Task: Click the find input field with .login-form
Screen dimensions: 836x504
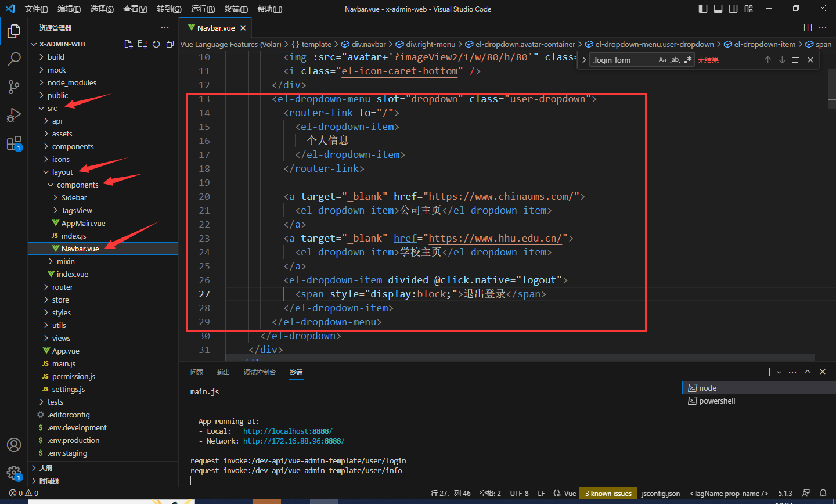Action: pyautogui.click(x=623, y=60)
